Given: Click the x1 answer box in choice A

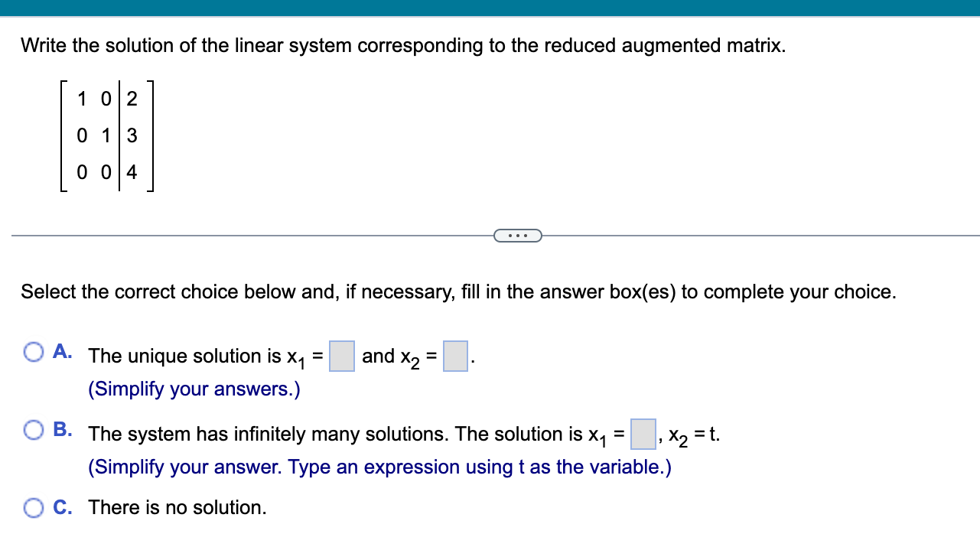Looking at the screenshot, I should [x=341, y=356].
